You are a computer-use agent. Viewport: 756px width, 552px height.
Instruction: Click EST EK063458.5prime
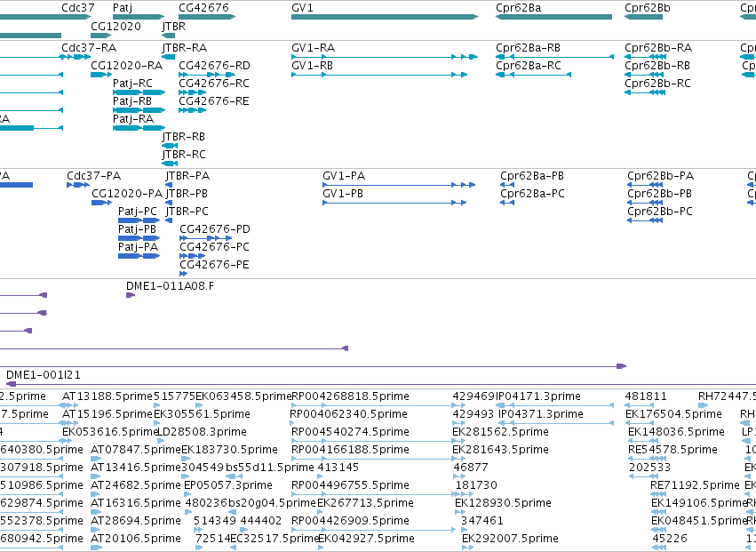tap(243, 396)
